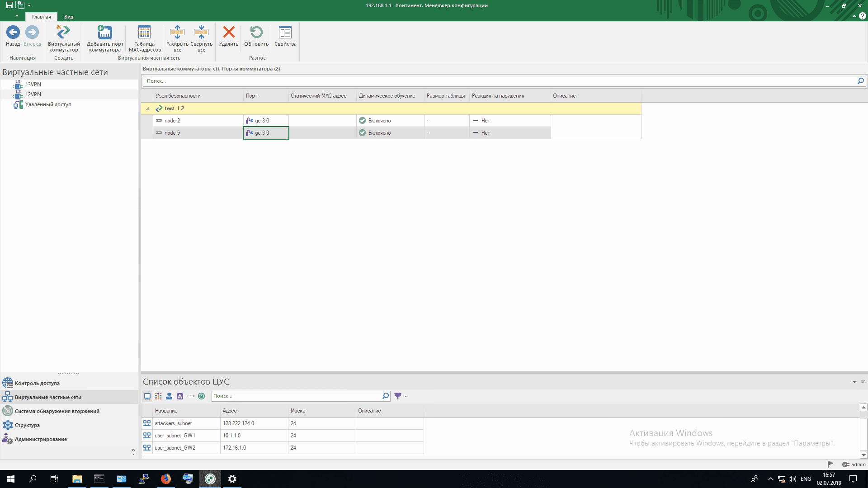Click Обновить refresh icon
The image size is (868, 488).
point(256,33)
